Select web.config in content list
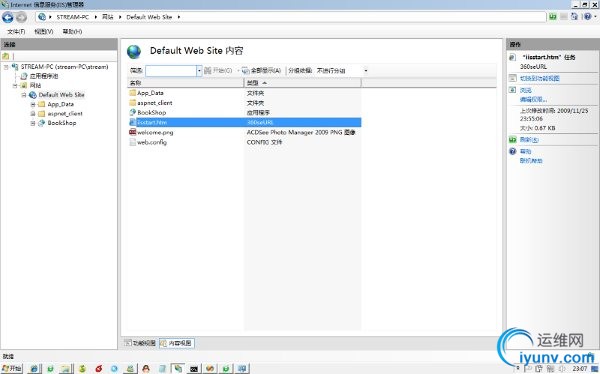Viewport: 600px width, 374px height. [x=152, y=142]
